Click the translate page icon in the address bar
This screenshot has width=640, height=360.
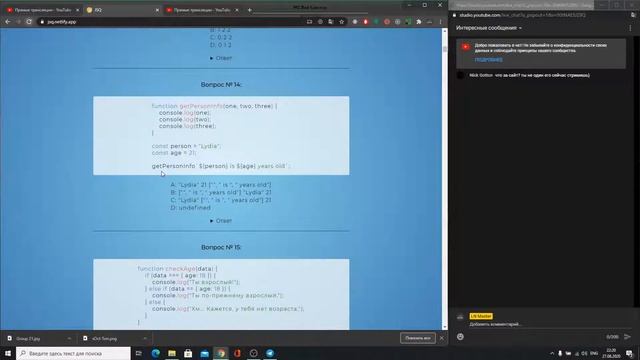tap(331, 22)
